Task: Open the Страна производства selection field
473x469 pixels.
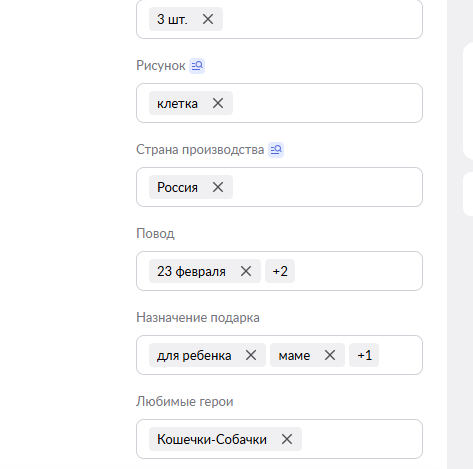Action: [279, 187]
